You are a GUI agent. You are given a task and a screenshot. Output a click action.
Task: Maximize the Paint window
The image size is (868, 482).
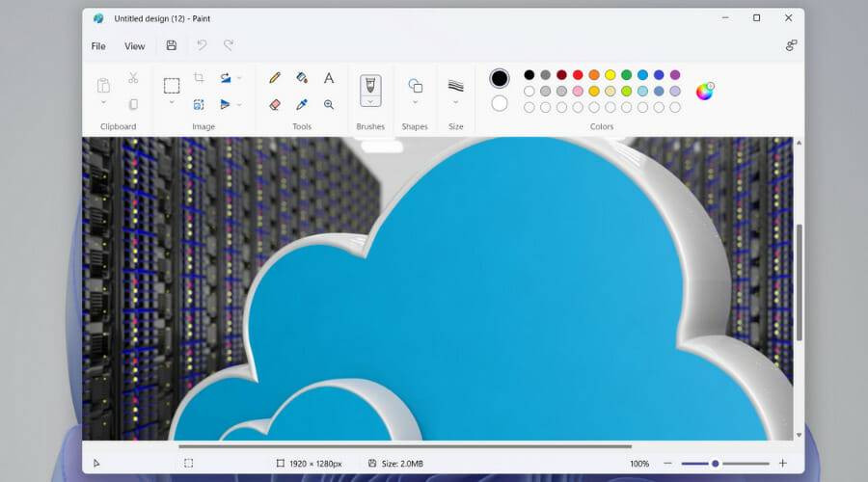click(x=757, y=17)
